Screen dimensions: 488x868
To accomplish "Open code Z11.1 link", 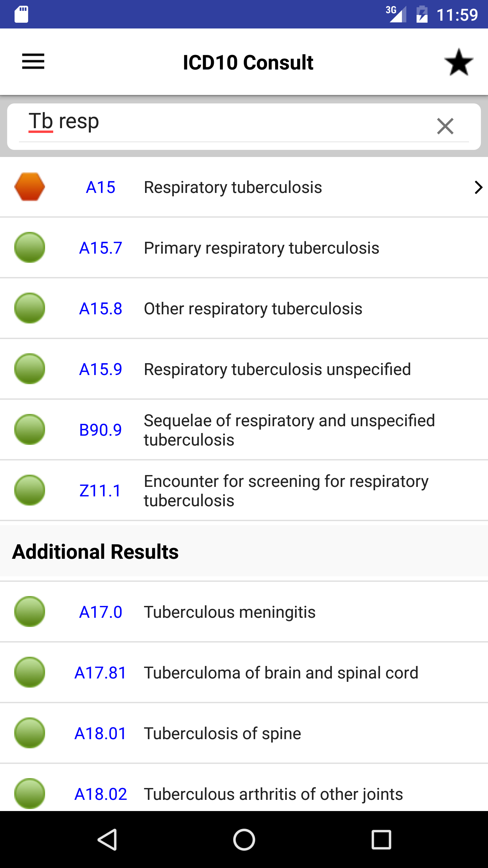I will coord(100,491).
